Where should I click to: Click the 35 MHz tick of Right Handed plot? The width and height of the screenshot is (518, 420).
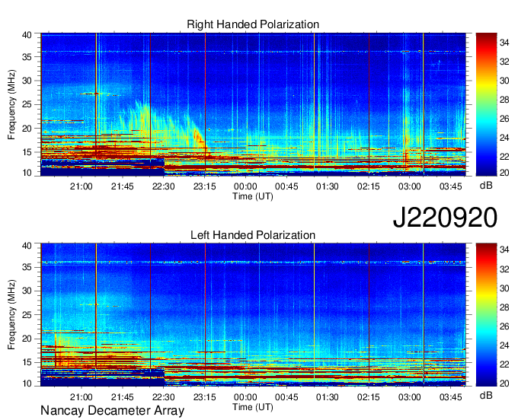coord(27,57)
